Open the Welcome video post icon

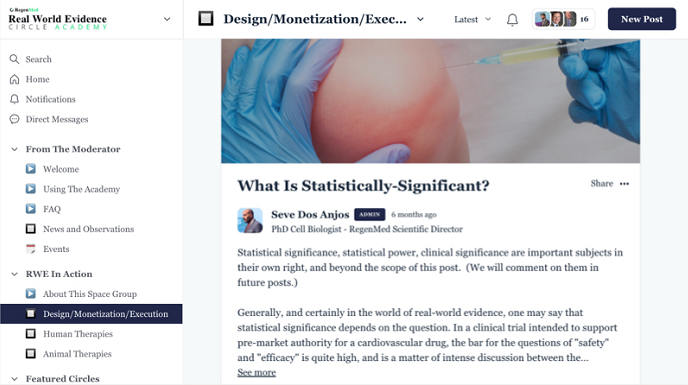[x=31, y=169]
